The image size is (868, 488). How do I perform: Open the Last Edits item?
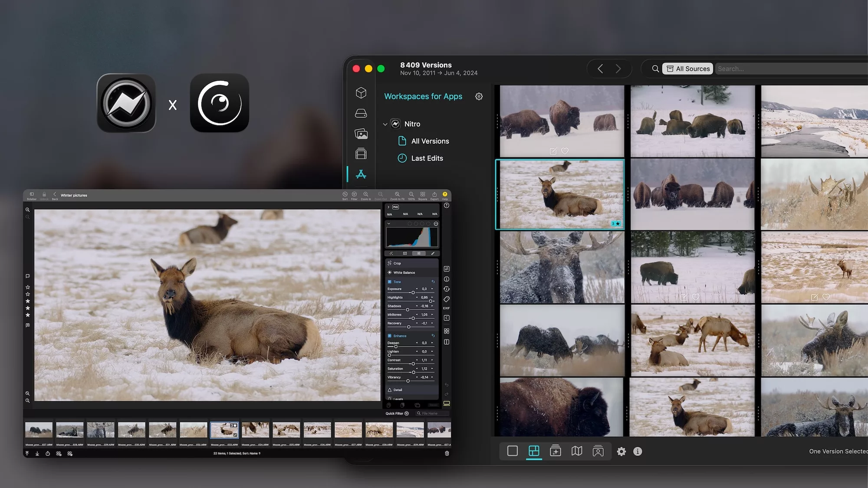click(x=427, y=158)
